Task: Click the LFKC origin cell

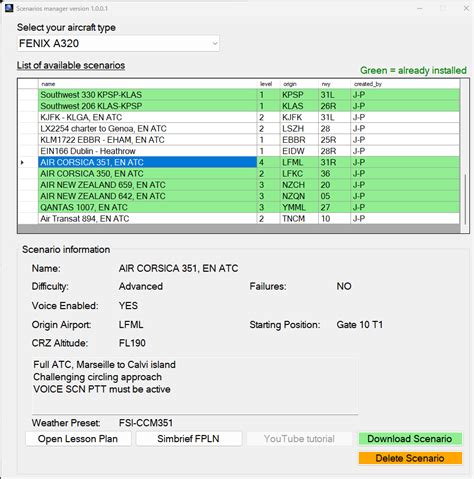Action: 299,174
